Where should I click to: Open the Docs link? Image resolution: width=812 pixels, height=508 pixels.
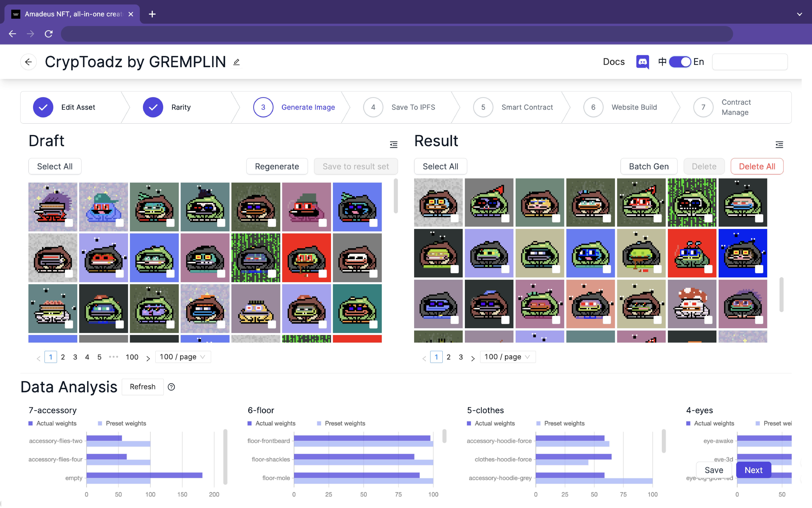tap(614, 62)
